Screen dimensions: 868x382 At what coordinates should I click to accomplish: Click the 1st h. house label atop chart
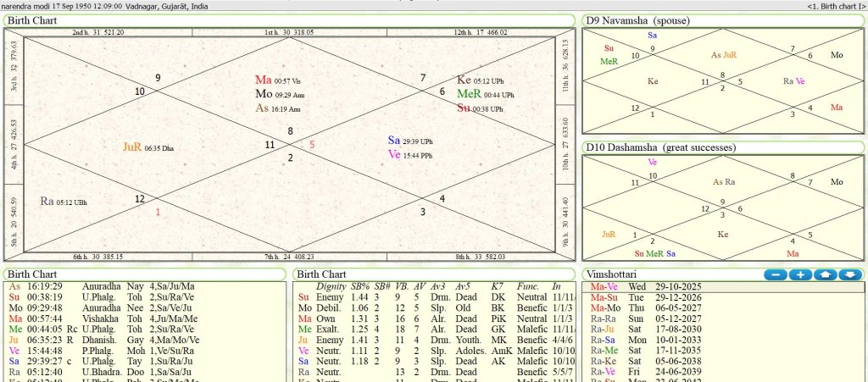pyautogui.click(x=289, y=32)
